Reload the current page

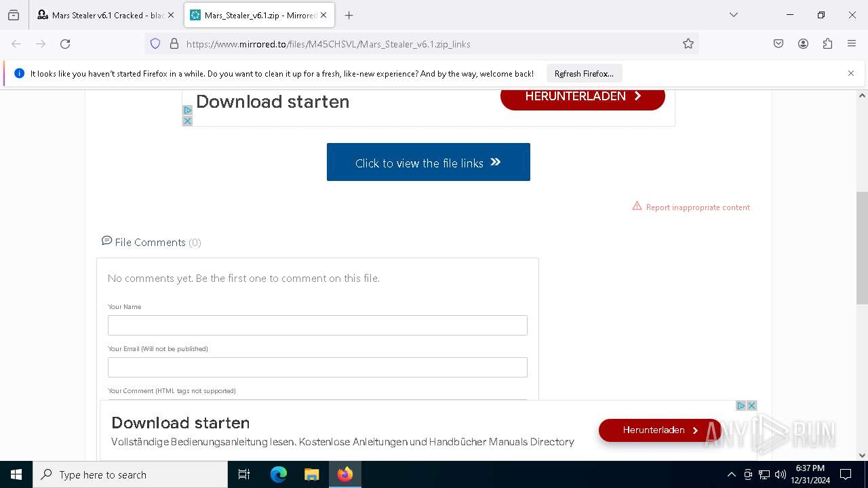(x=65, y=44)
